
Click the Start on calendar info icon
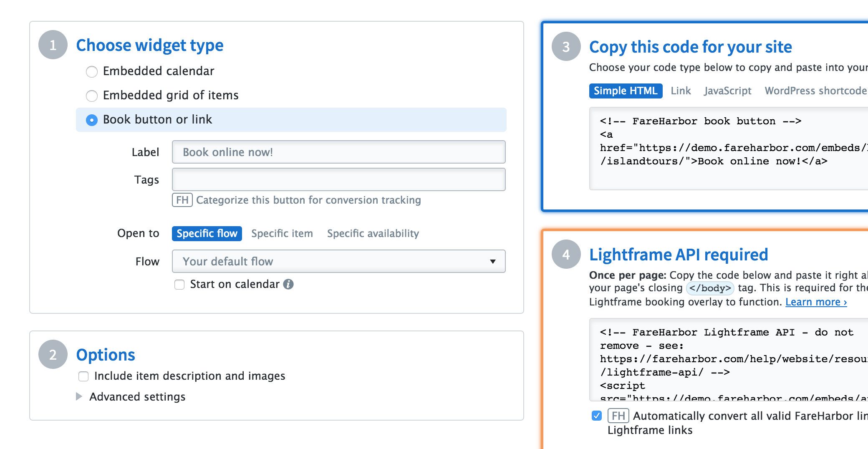[288, 284]
